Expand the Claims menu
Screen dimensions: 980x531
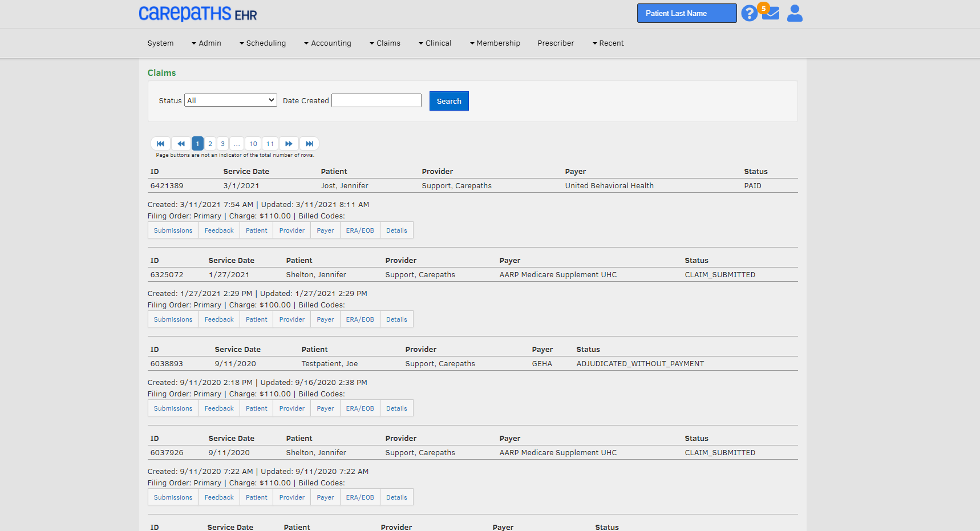pyautogui.click(x=385, y=43)
